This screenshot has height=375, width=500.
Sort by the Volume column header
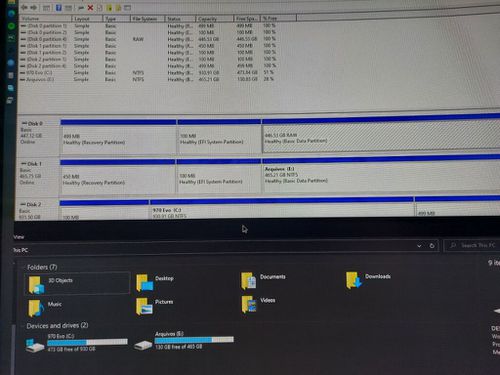pyautogui.click(x=46, y=19)
